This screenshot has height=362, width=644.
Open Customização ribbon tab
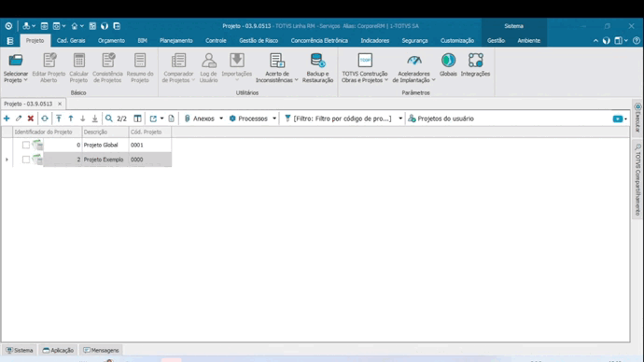[457, 41]
